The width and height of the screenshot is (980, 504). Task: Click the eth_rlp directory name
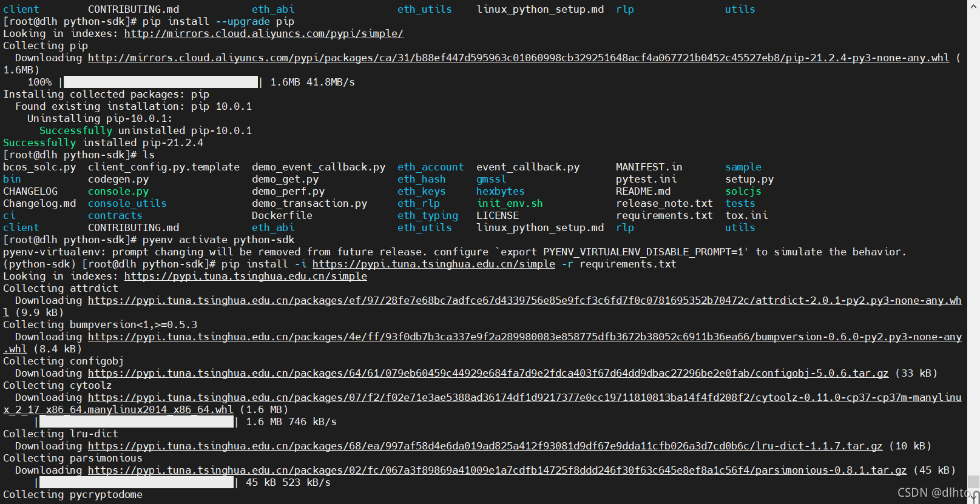coord(419,203)
